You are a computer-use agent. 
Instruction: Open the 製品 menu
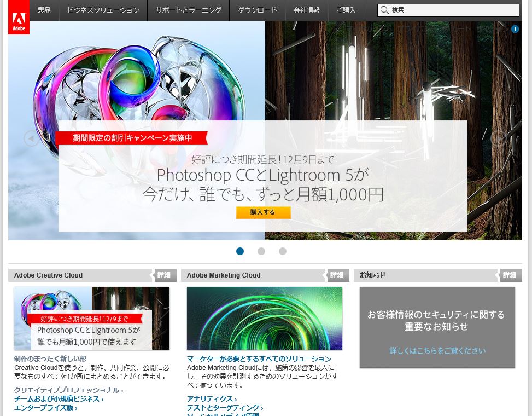(44, 10)
